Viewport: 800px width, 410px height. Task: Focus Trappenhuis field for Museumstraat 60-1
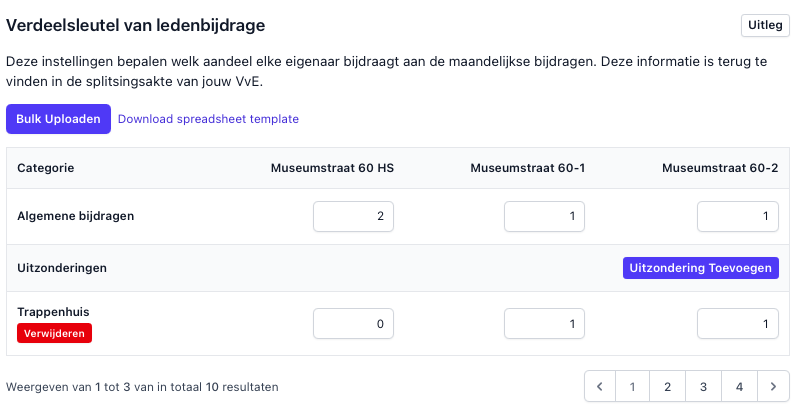tap(544, 323)
